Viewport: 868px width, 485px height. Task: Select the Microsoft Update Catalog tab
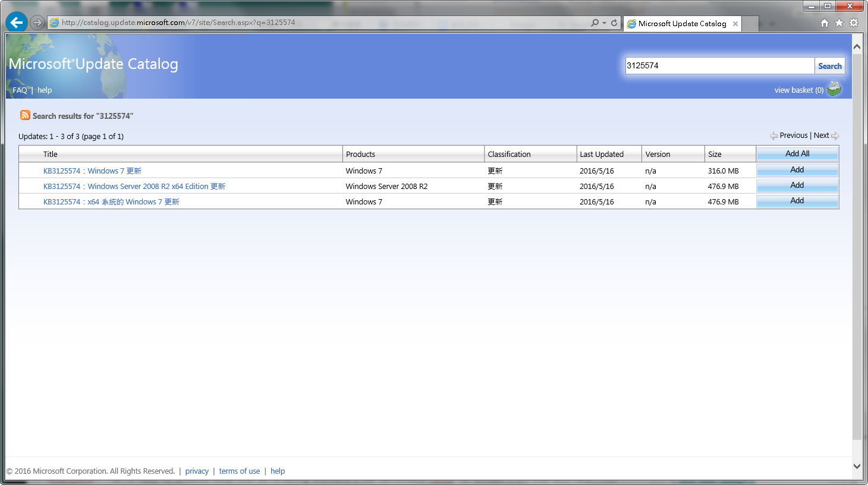click(x=682, y=24)
